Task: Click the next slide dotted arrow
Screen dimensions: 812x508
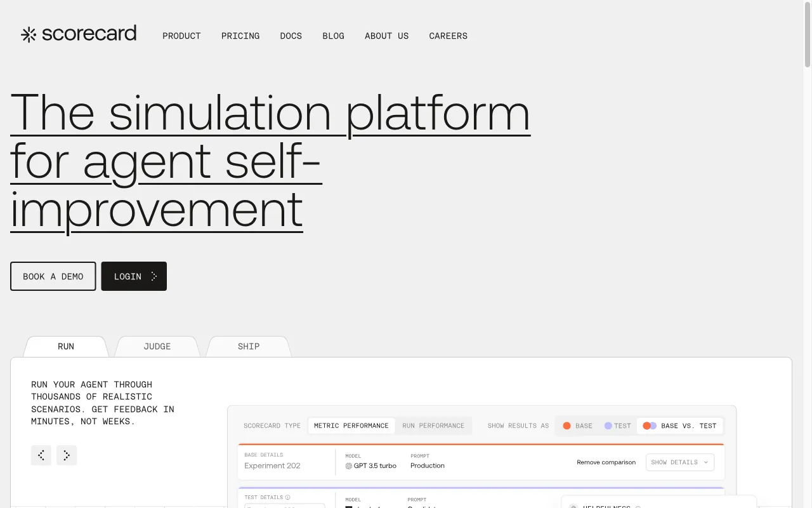Action: 67,455
